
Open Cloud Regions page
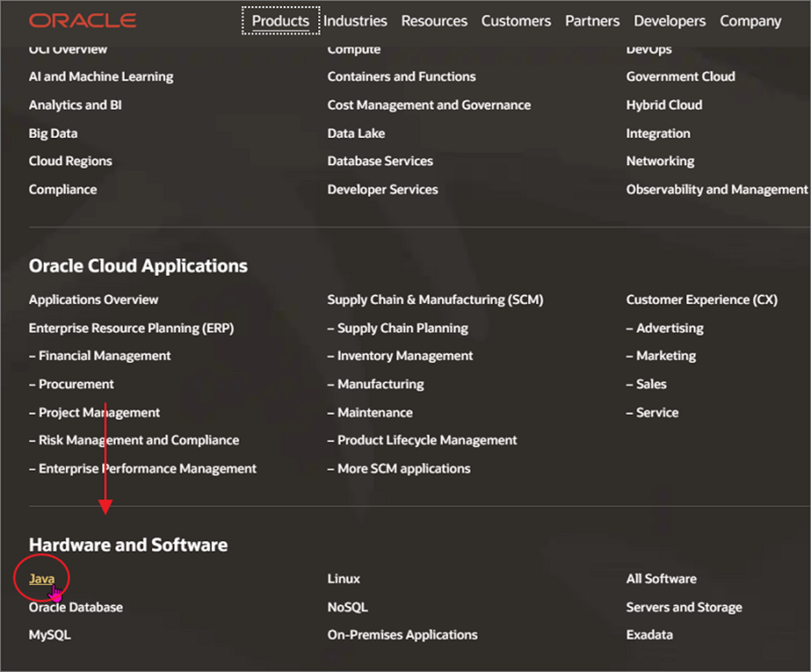[x=71, y=161]
